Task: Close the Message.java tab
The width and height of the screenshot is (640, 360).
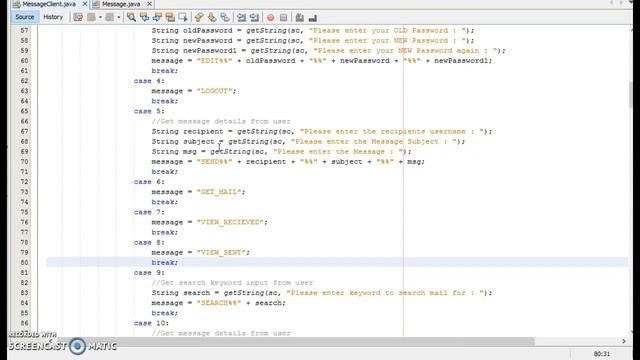Action: point(149,4)
